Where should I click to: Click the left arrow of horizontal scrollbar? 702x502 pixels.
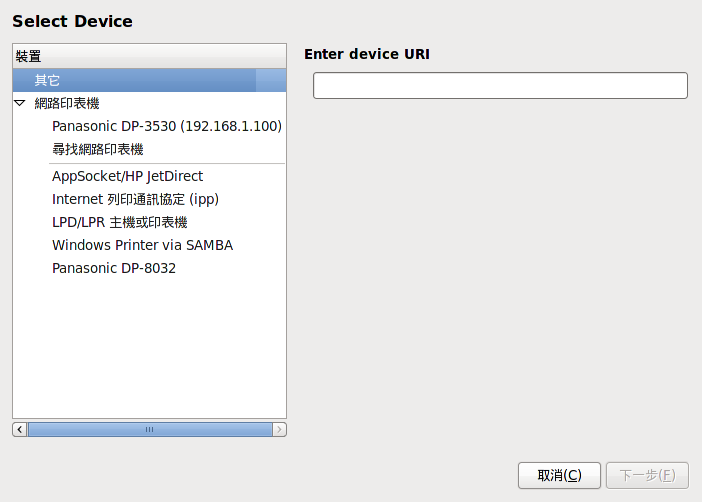pos(20,429)
